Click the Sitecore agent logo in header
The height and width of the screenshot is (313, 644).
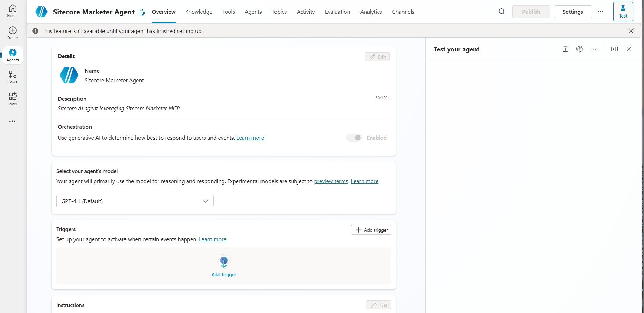tap(42, 12)
